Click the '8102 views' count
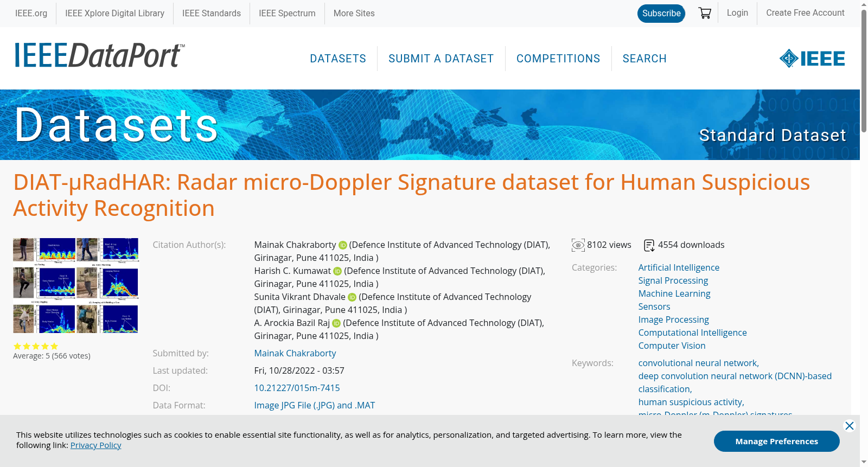The image size is (868, 467). (609, 245)
